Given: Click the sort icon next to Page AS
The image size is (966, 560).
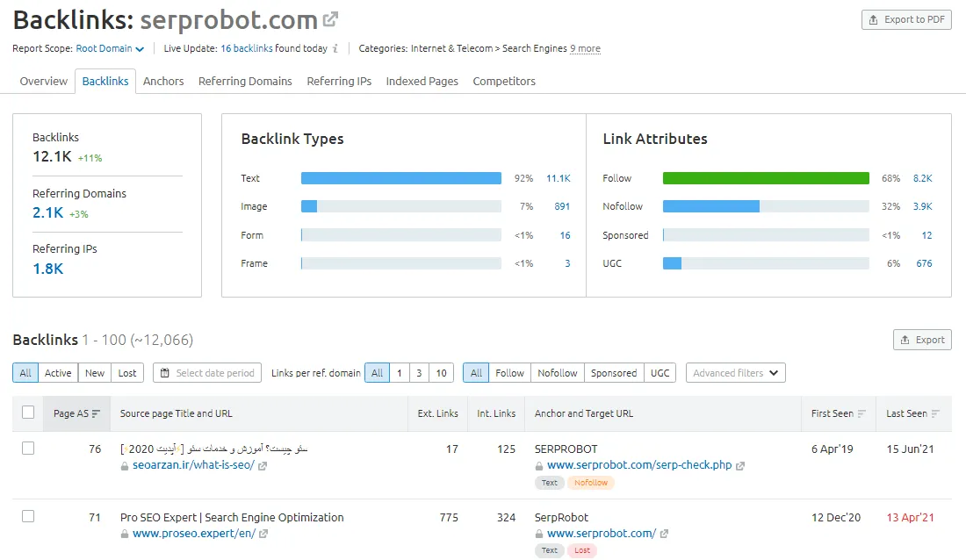Looking at the screenshot, I should tap(96, 414).
